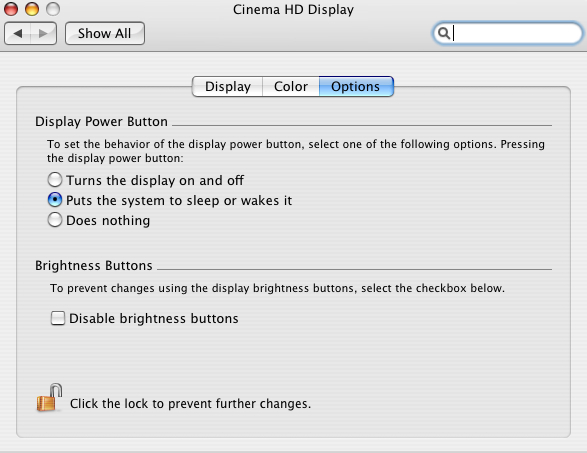
Task: Click the 'Disable brightness buttons' label text
Action: (153, 318)
